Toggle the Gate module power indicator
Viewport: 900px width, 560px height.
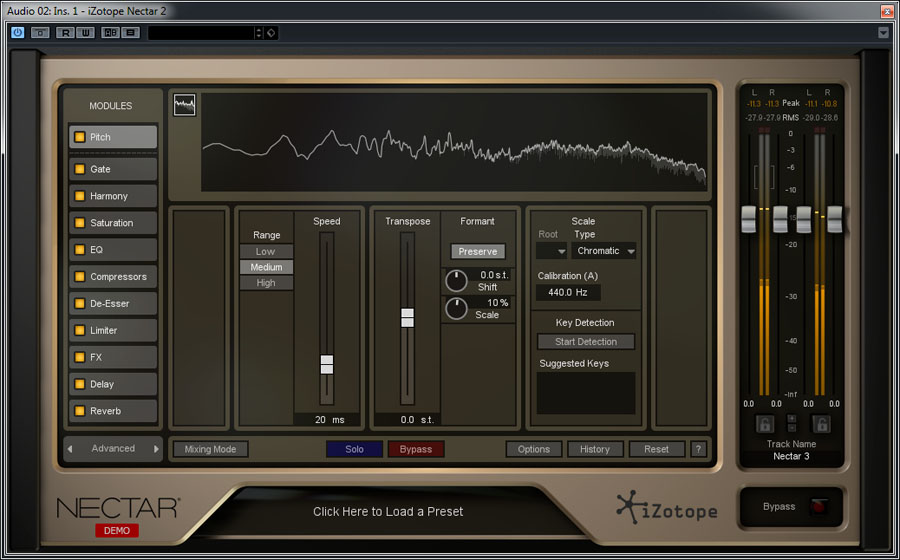(80, 169)
